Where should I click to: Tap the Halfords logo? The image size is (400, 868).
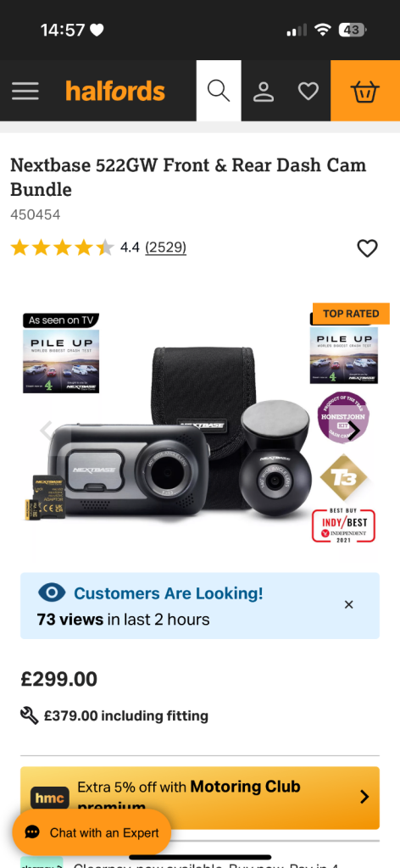click(x=115, y=91)
